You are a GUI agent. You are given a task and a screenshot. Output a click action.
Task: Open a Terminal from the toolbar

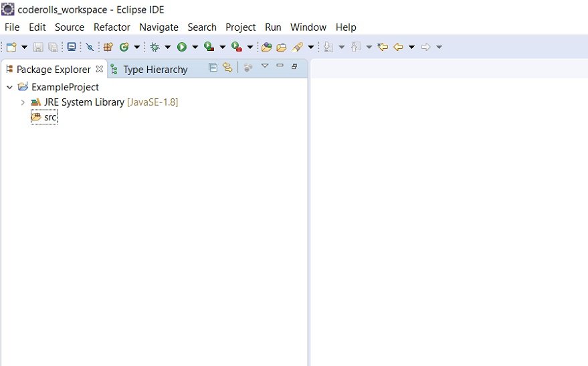click(x=72, y=47)
